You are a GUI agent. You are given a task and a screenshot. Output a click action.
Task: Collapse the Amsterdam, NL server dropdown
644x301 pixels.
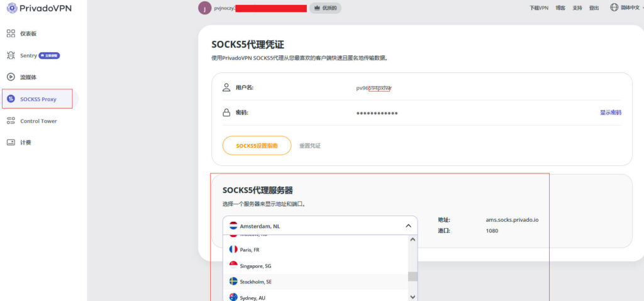point(320,226)
